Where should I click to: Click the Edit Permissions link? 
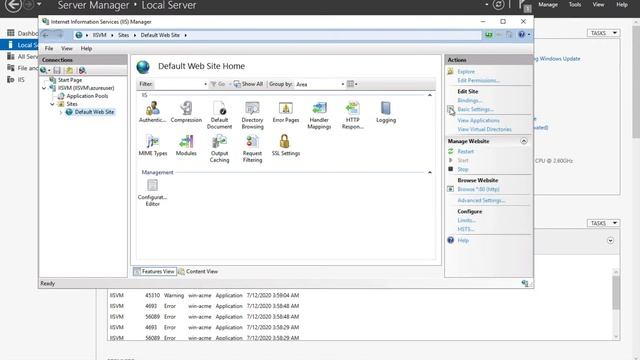[x=478, y=80]
